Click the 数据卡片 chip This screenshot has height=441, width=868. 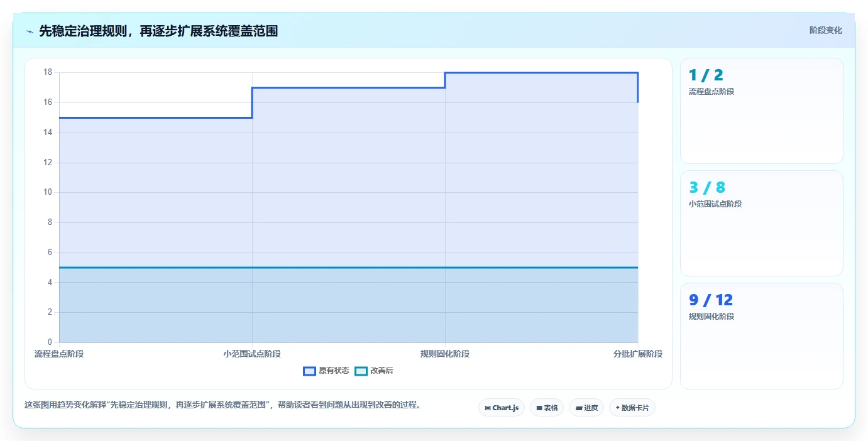[632, 408]
